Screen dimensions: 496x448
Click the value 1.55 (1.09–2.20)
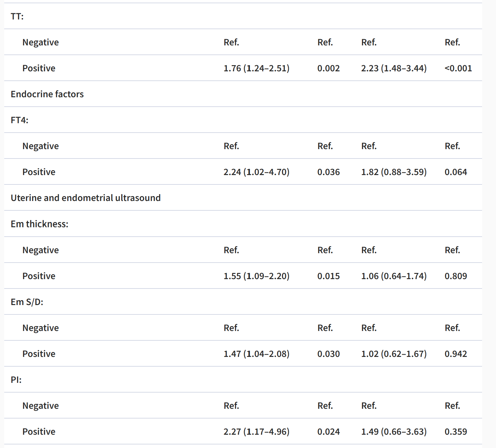pos(256,276)
